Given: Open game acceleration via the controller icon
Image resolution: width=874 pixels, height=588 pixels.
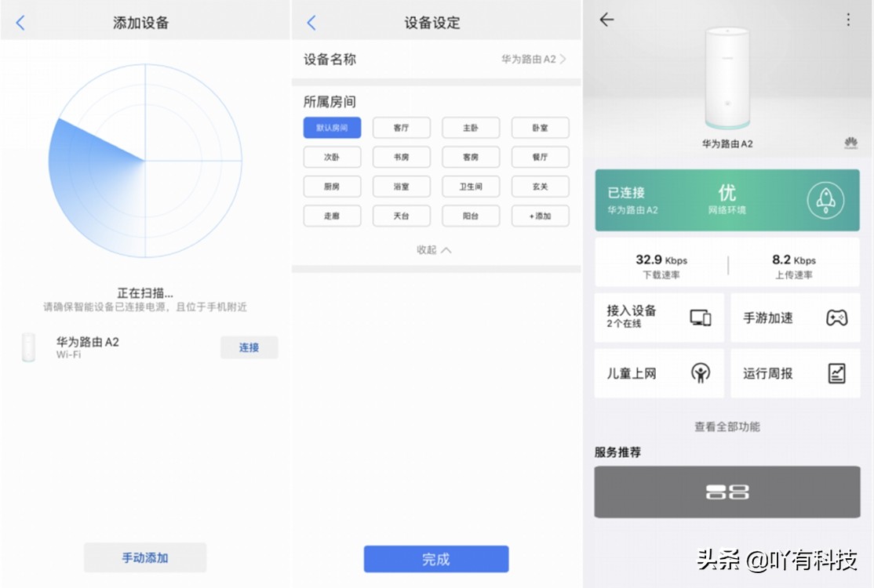Looking at the screenshot, I should 836,318.
